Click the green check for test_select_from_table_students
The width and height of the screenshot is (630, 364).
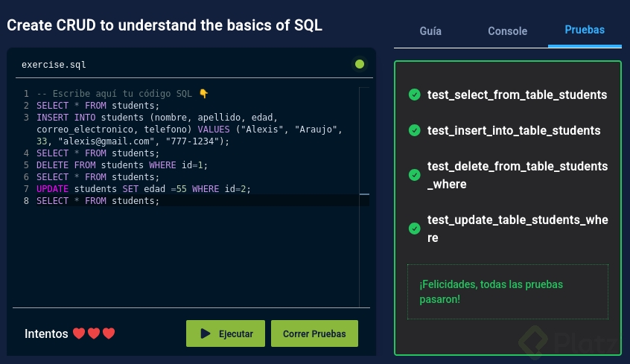414,95
